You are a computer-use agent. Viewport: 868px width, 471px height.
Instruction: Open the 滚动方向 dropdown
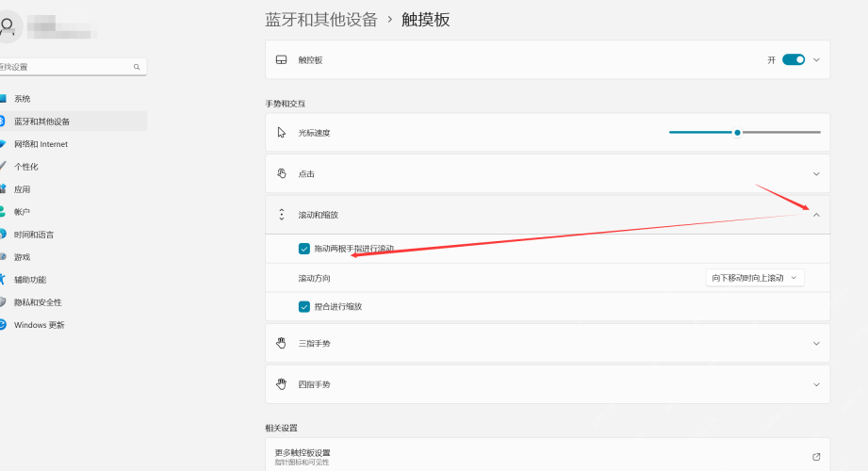755,278
